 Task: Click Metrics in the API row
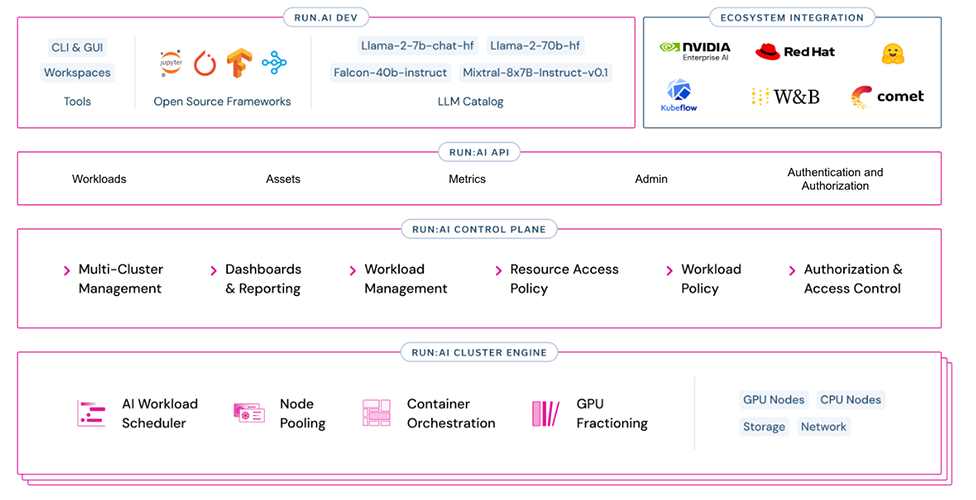(467, 179)
